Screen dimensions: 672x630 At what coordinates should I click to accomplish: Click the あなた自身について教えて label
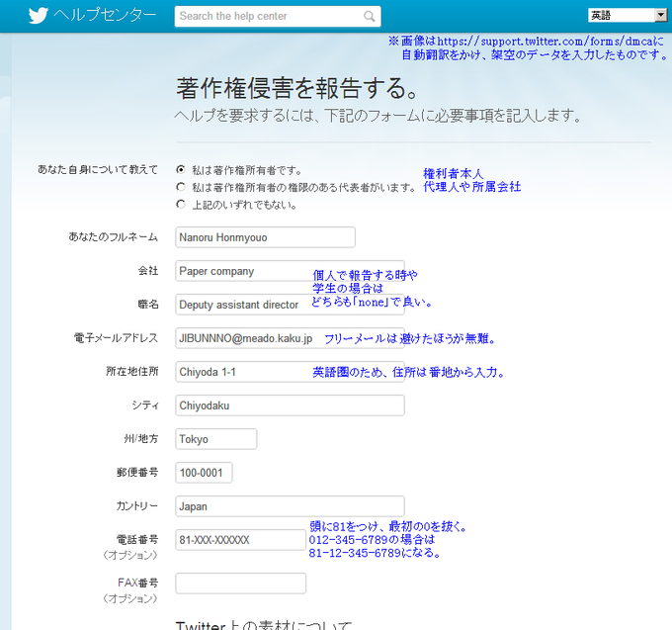(x=98, y=169)
